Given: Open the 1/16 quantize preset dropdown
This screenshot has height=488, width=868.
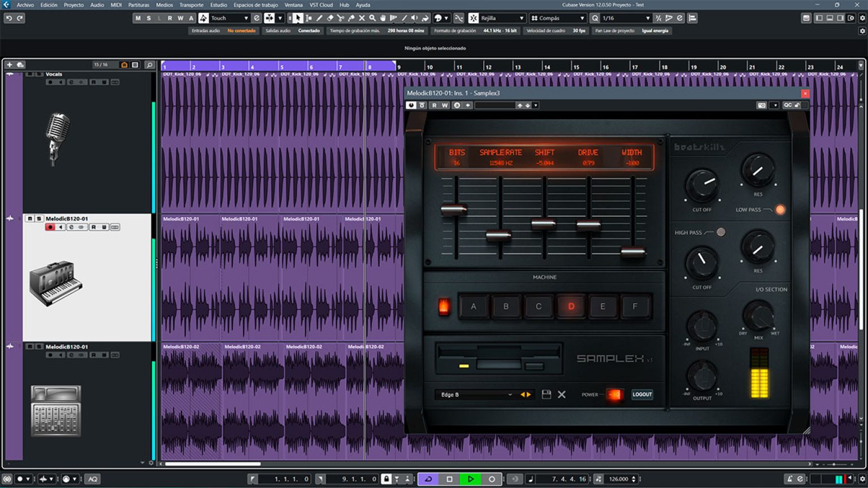Looking at the screenshot, I should [626, 18].
